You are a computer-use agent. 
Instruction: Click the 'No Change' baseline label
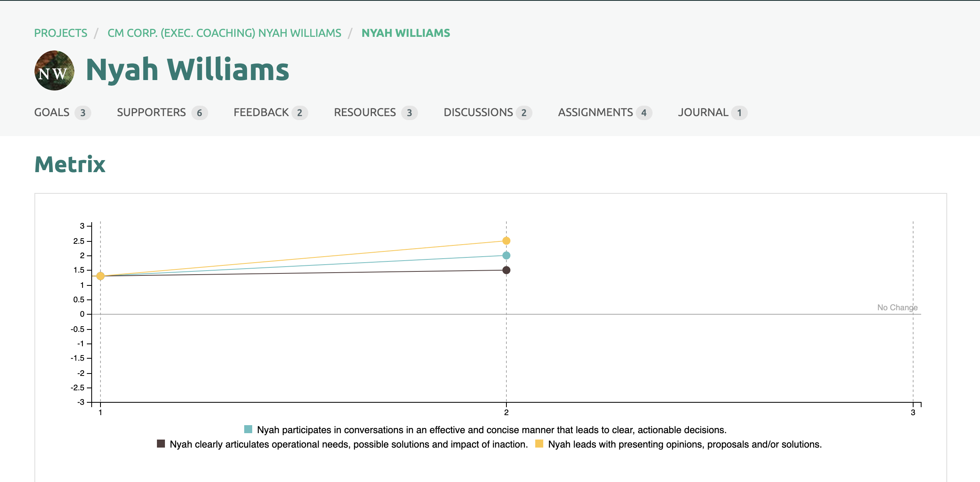pos(897,307)
